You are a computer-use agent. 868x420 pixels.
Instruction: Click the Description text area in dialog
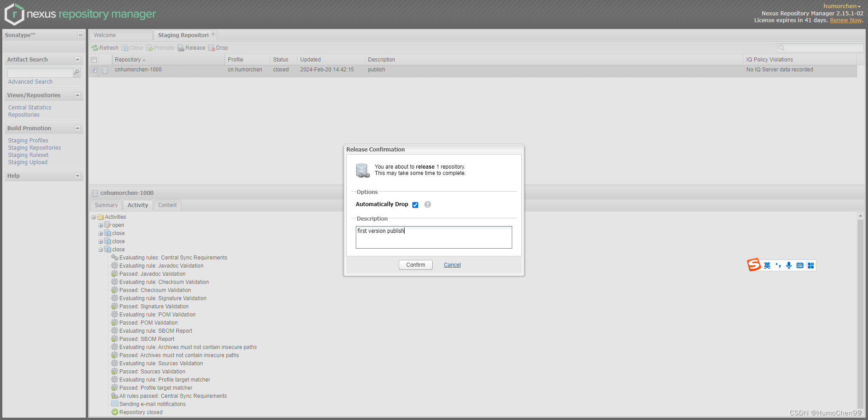[434, 237]
